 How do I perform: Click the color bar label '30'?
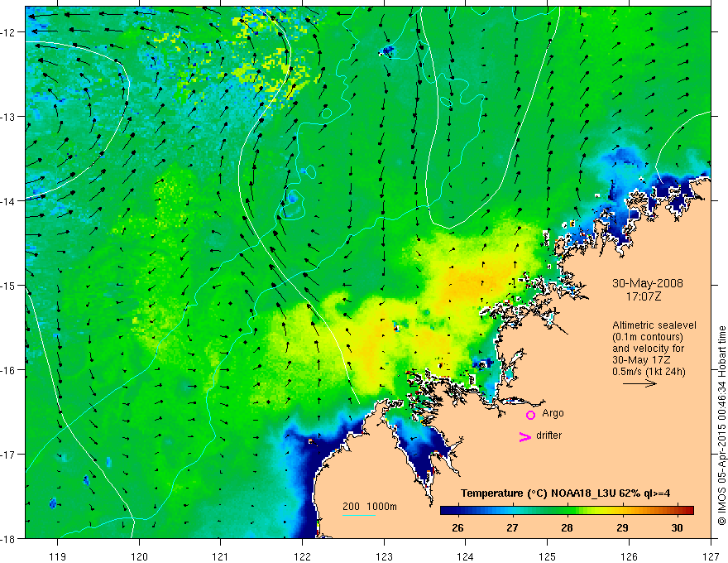(677, 527)
